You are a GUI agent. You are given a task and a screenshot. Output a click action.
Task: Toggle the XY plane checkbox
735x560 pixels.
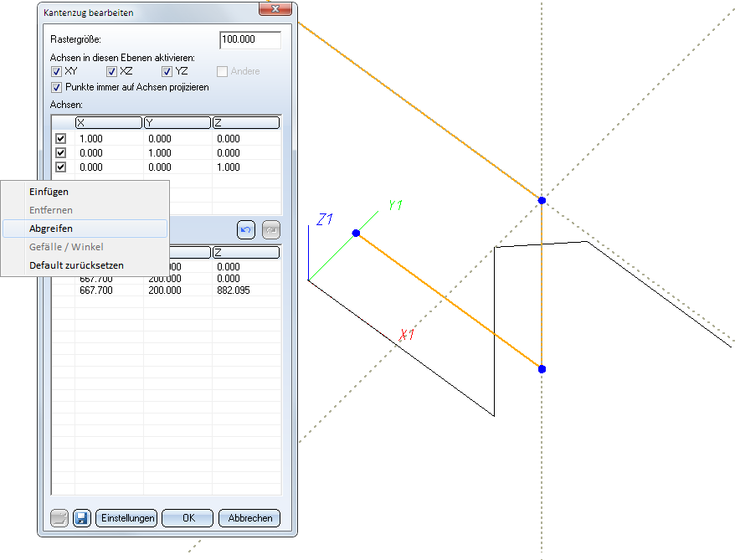click(57, 72)
